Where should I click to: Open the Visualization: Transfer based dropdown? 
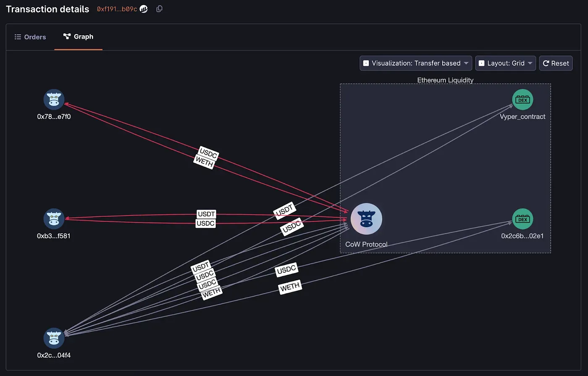[415, 63]
